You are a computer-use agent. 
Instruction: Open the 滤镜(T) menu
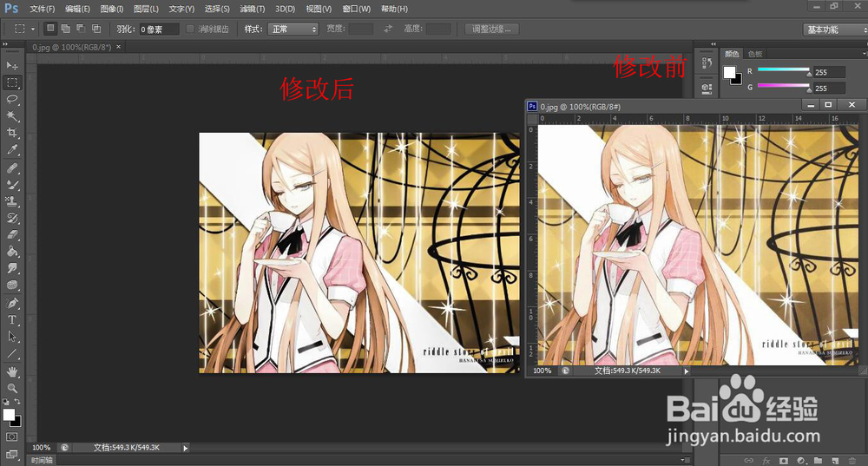click(253, 9)
